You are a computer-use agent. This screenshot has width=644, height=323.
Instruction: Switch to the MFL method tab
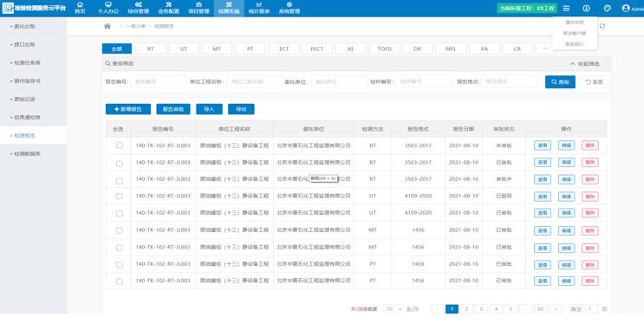coord(451,48)
